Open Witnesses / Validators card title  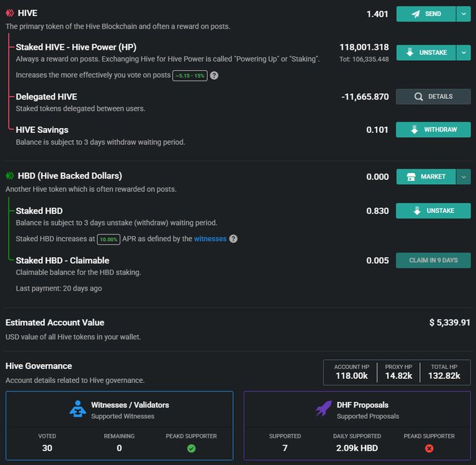[130, 405]
